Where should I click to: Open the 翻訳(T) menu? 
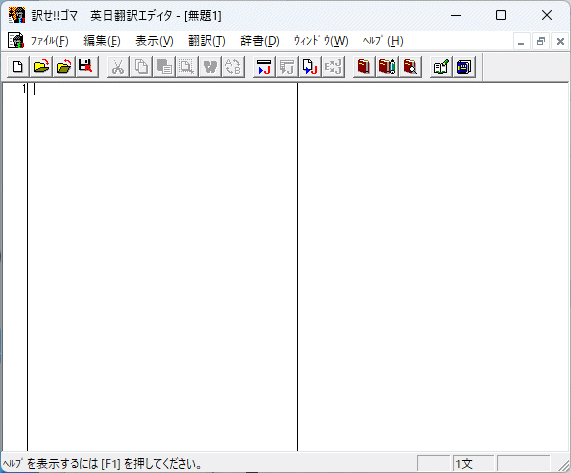tap(207, 41)
